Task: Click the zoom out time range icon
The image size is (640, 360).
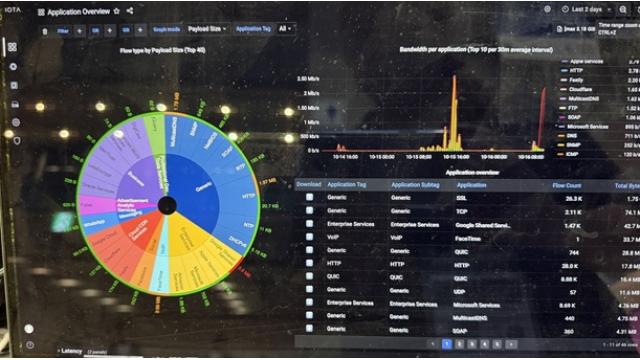Action: 623,9
